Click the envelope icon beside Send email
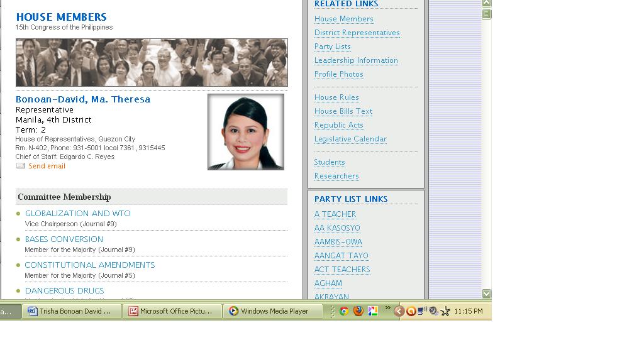644x362 pixels. [21, 166]
